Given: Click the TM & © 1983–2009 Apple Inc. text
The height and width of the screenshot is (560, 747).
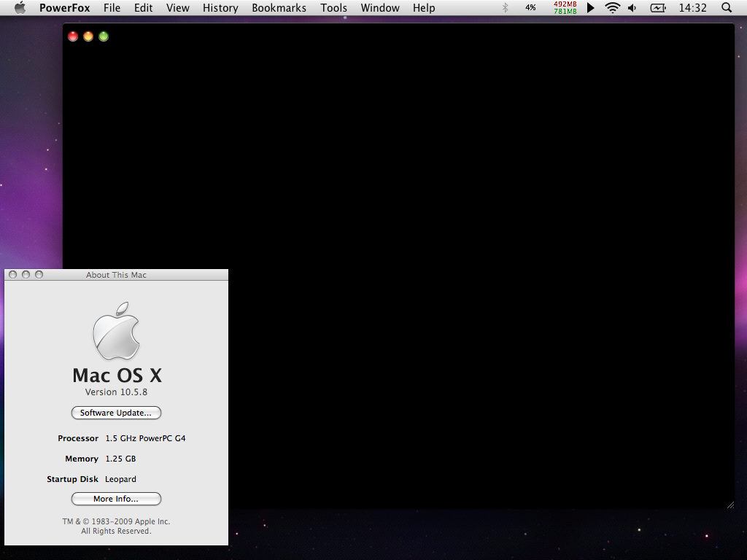Looking at the screenshot, I should coord(116,521).
